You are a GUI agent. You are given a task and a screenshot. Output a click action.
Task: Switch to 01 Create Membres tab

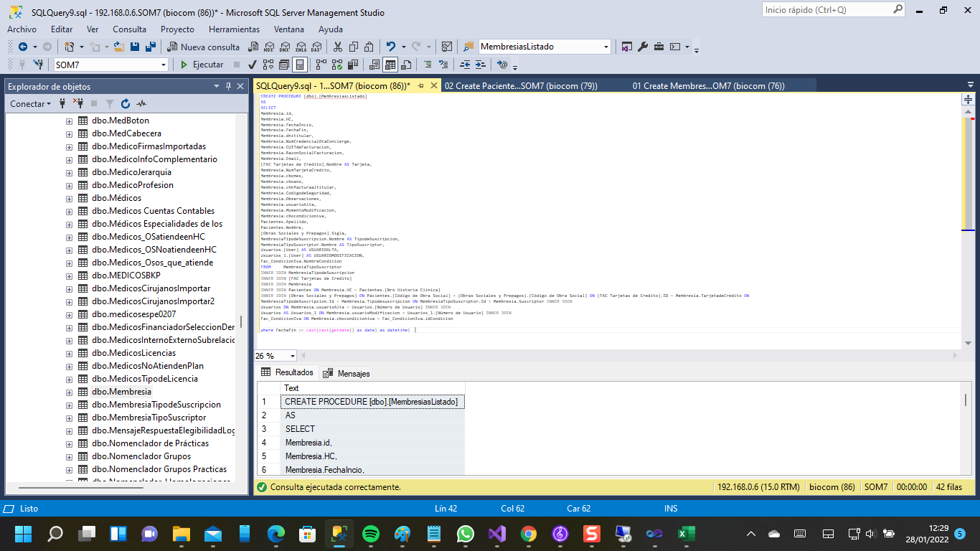tap(709, 86)
